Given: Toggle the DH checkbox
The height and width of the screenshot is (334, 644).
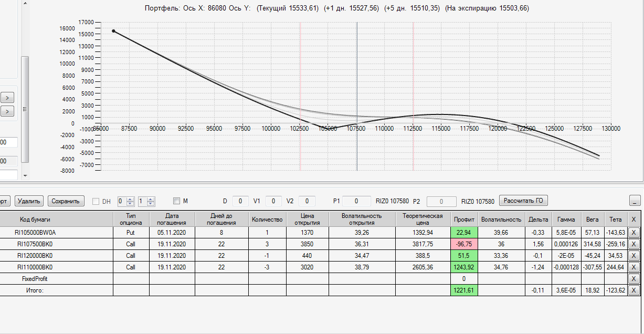Looking at the screenshot, I should click(96, 201).
